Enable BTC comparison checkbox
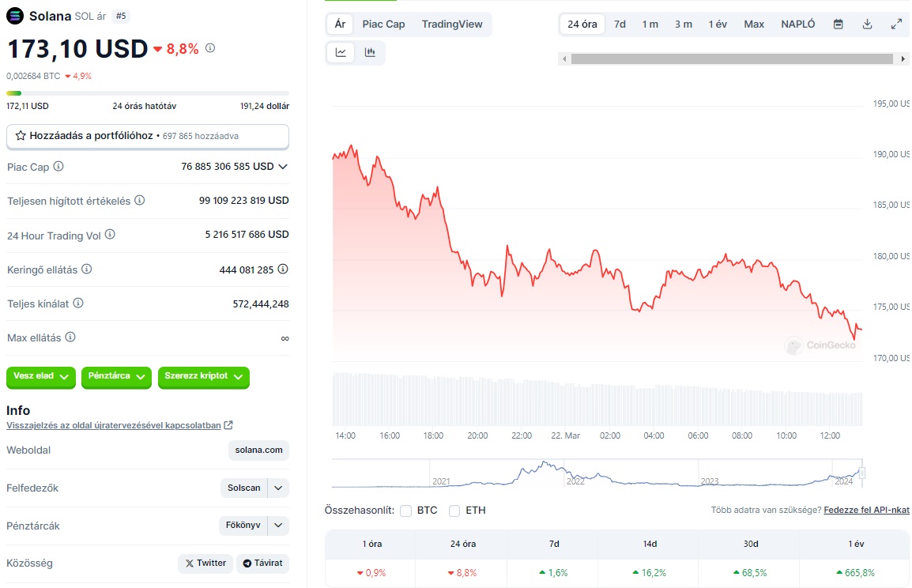The height and width of the screenshot is (588, 912). pyautogui.click(x=406, y=511)
